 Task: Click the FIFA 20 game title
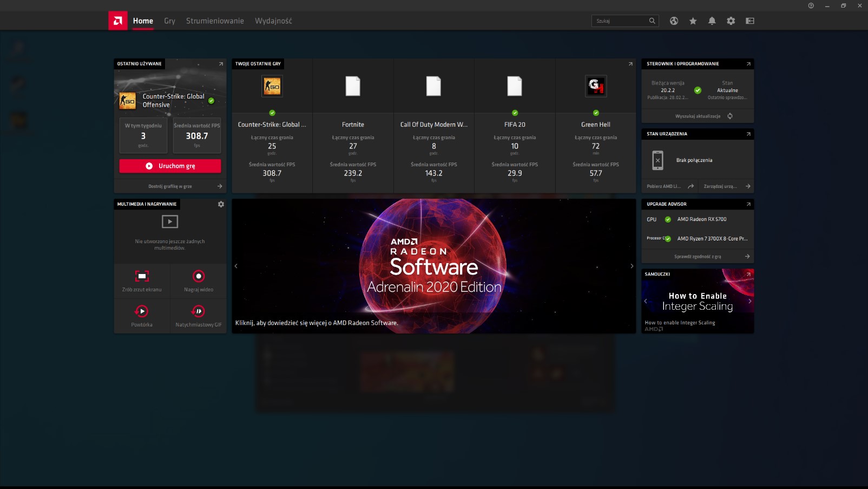coord(515,125)
